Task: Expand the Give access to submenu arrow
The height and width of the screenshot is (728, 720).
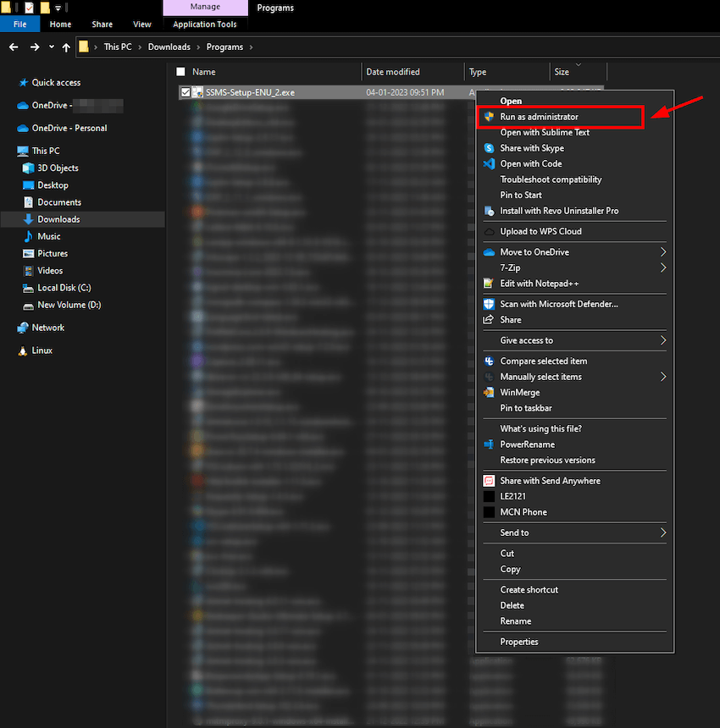Action: point(663,340)
